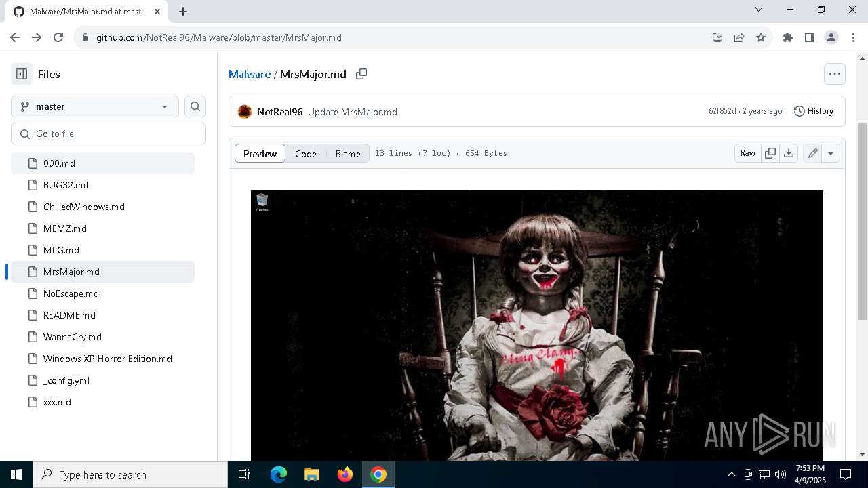Go to the Malware repository breadcrumb link
This screenshot has height=488, width=868.
coord(250,74)
